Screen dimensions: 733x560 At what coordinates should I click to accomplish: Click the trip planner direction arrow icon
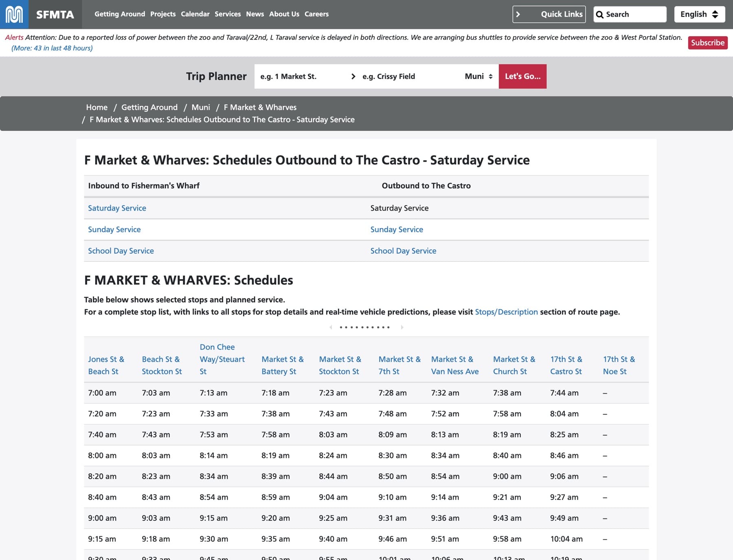coord(353,76)
